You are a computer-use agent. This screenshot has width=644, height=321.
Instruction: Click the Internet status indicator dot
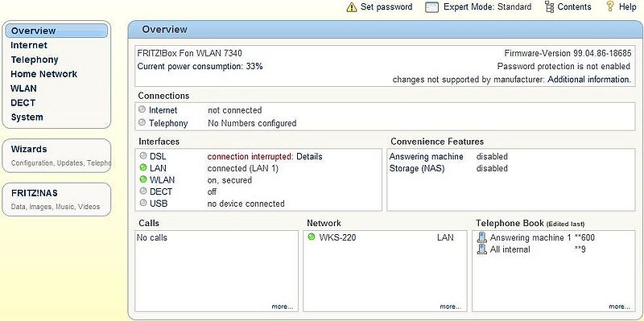click(x=142, y=109)
